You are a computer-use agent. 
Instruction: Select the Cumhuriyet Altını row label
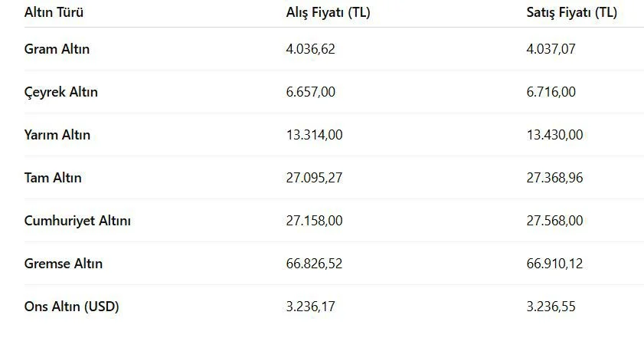click(77, 221)
